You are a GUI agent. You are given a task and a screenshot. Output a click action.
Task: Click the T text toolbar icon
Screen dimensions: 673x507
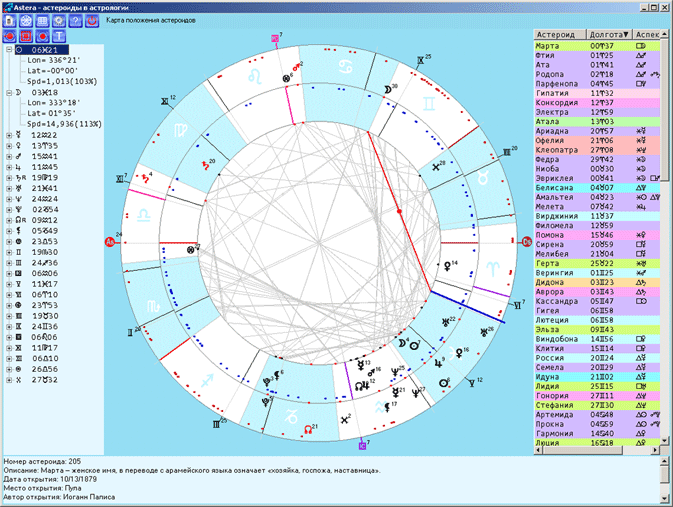click(59, 36)
